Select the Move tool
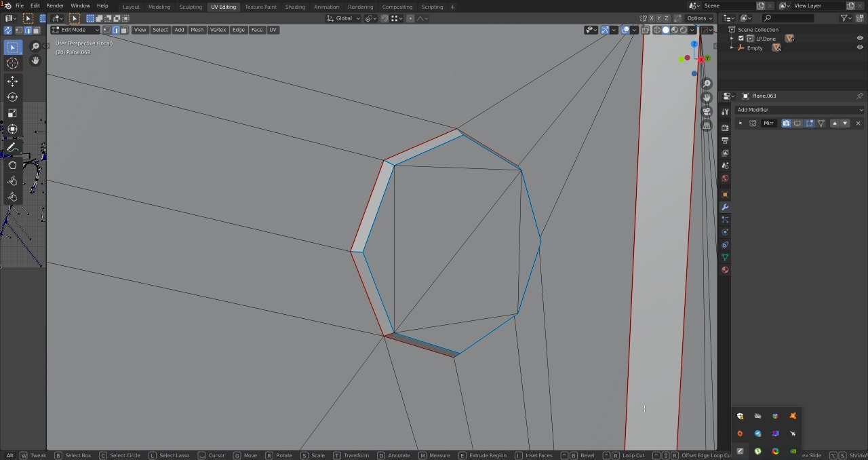This screenshot has width=868, height=460. tap(12, 81)
